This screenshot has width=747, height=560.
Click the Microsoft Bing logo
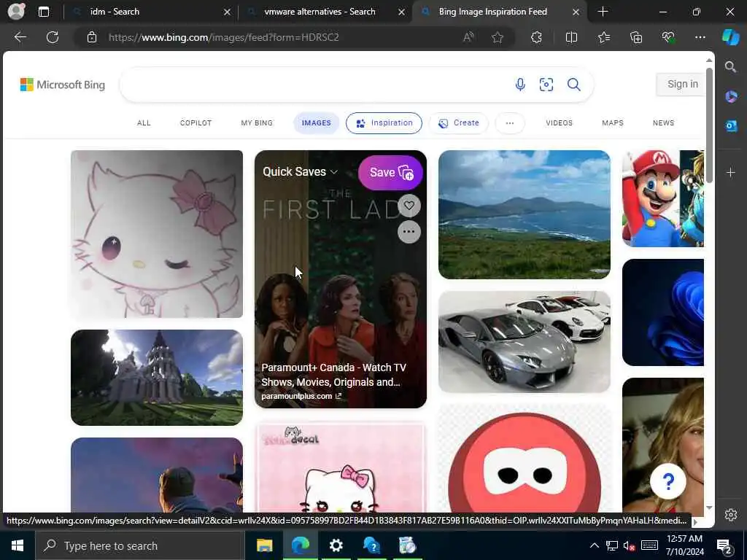63,85
